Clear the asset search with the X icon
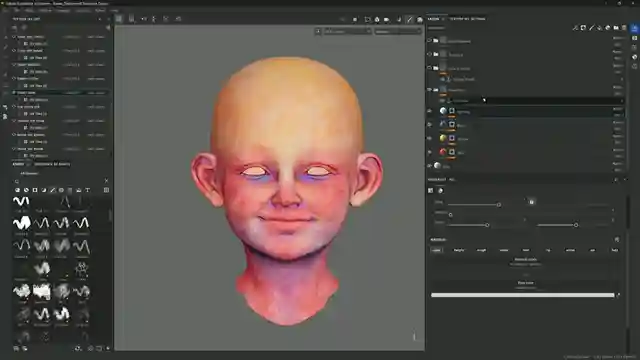Image resolution: width=640 pixels, height=360 pixels. (x=106, y=180)
